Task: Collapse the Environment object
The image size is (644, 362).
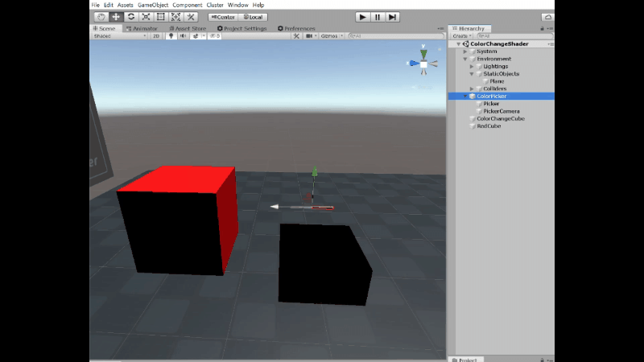Action: point(465,59)
